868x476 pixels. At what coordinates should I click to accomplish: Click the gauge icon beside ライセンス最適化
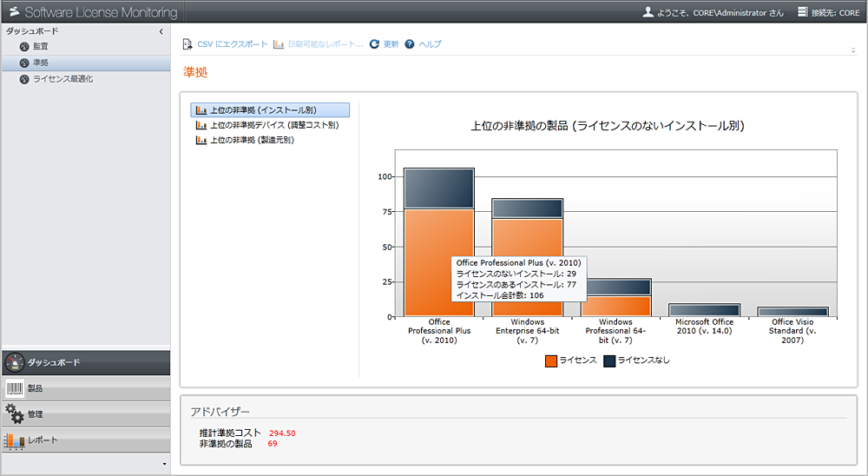pyautogui.click(x=24, y=79)
